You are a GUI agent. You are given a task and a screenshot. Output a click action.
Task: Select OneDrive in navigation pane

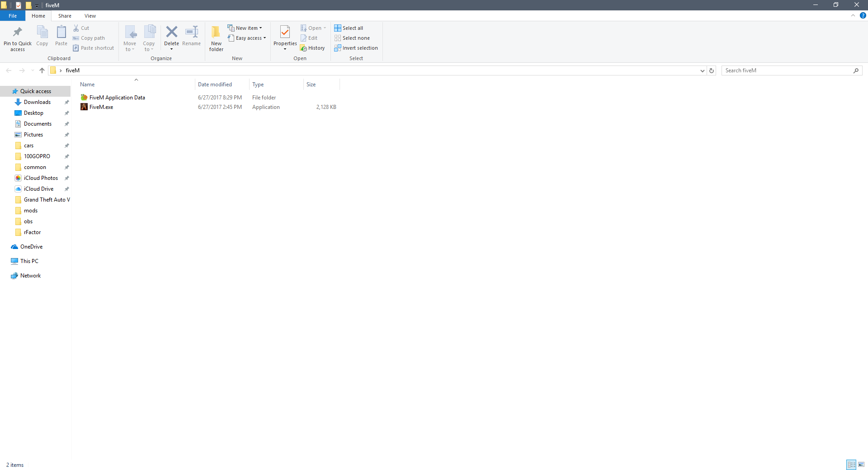(x=31, y=247)
